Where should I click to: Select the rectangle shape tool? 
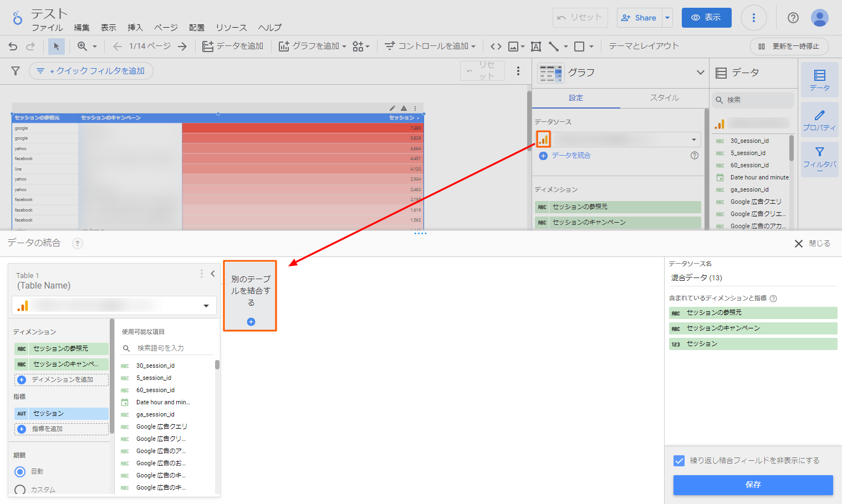coord(579,47)
